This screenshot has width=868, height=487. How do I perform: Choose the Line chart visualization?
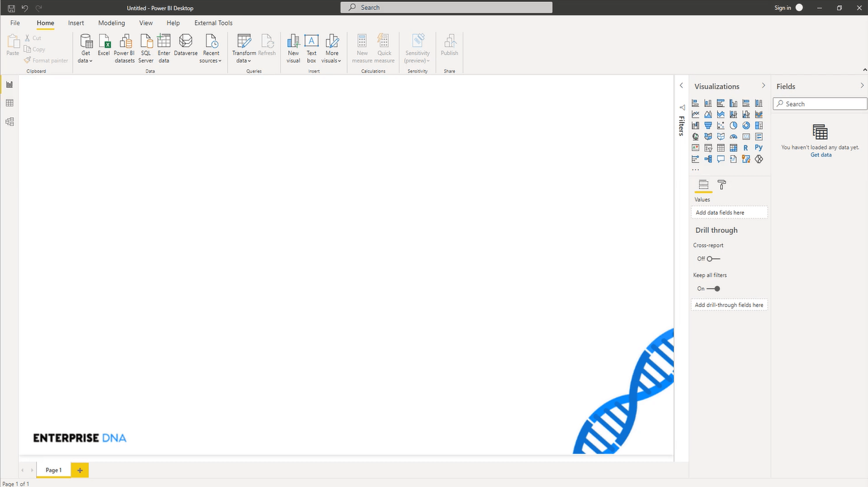696,115
